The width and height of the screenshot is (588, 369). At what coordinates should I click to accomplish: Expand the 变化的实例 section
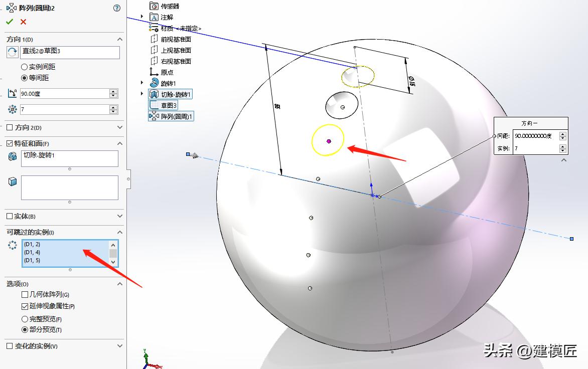[119, 345]
